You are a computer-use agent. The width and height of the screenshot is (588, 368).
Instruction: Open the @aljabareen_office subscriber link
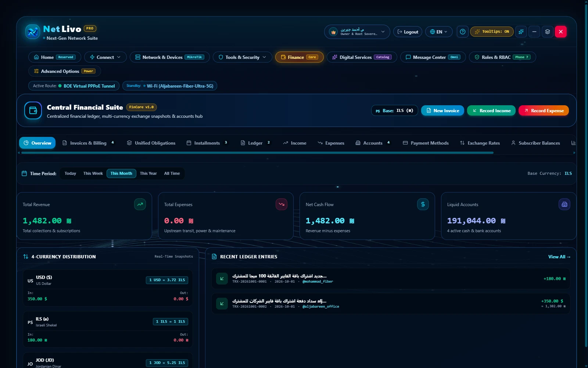tap(321, 307)
